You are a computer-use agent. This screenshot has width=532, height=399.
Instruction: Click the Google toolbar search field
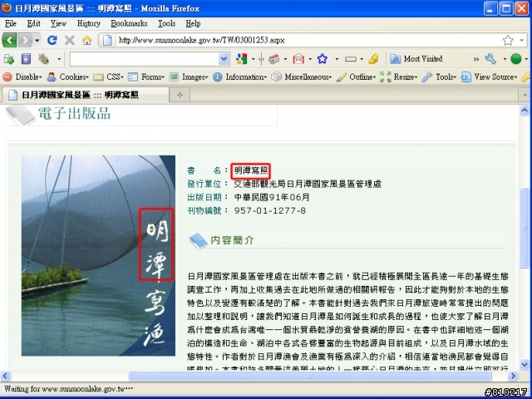(x=145, y=59)
